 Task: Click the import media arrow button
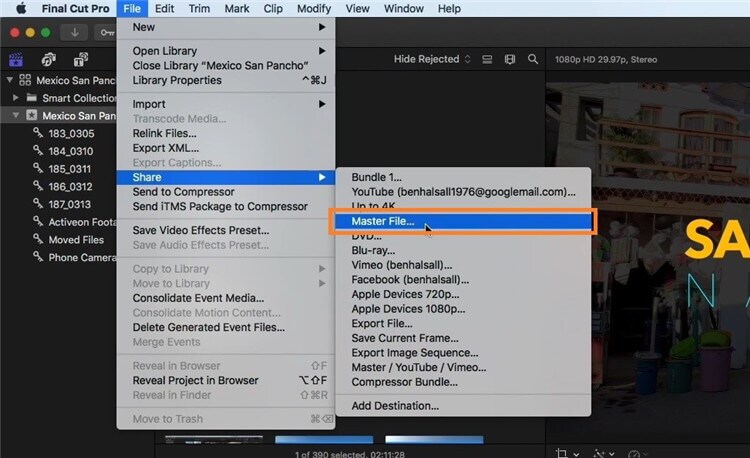click(x=75, y=33)
